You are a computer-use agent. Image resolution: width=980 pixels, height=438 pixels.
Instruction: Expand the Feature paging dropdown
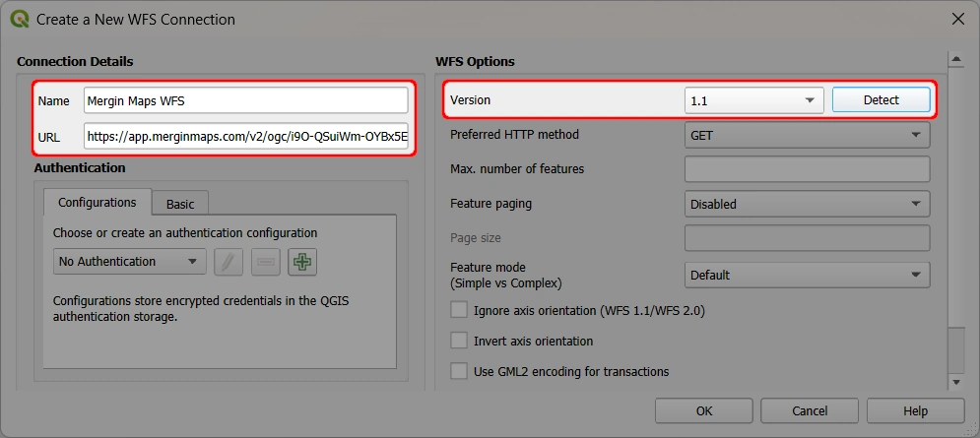point(807,204)
